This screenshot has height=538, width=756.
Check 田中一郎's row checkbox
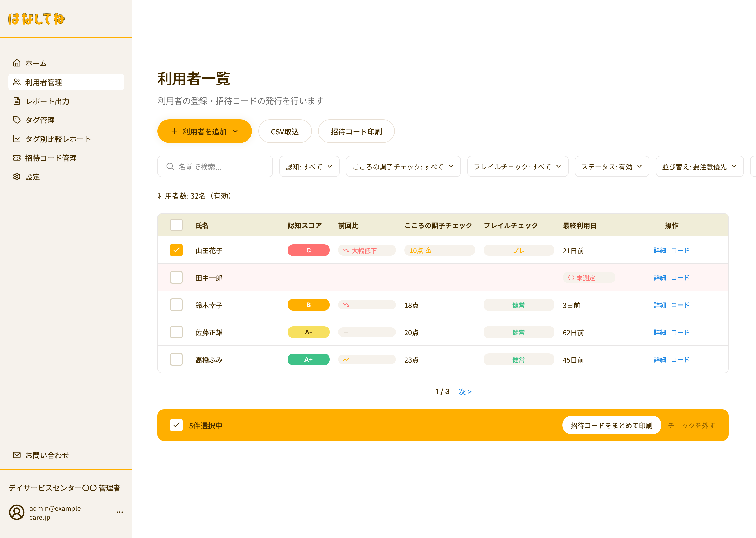coord(176,277)
